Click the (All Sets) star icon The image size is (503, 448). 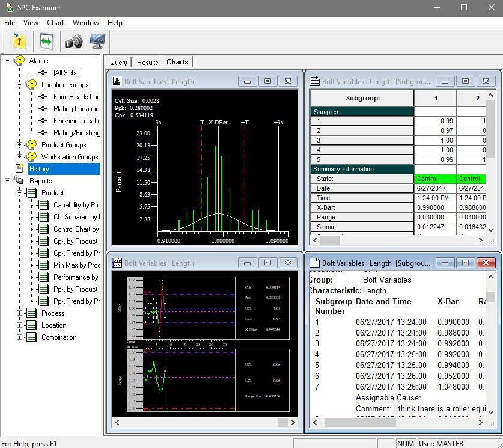[x=43, y=73]
